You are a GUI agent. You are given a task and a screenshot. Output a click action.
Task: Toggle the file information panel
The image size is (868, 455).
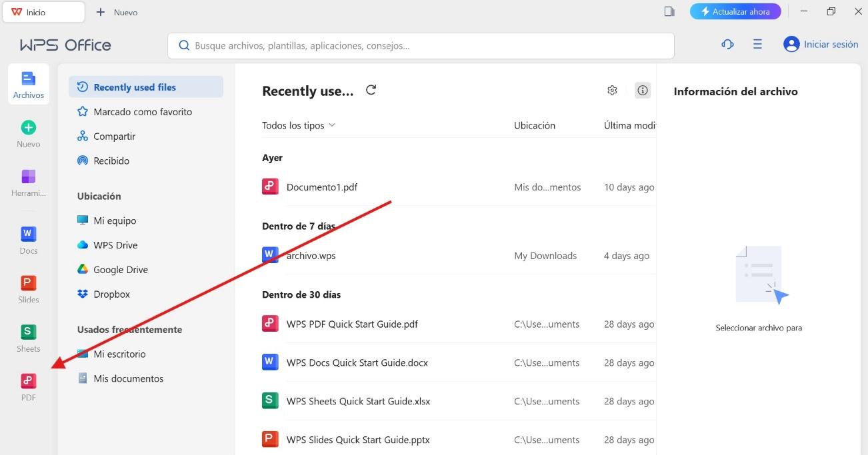(642, 91)
